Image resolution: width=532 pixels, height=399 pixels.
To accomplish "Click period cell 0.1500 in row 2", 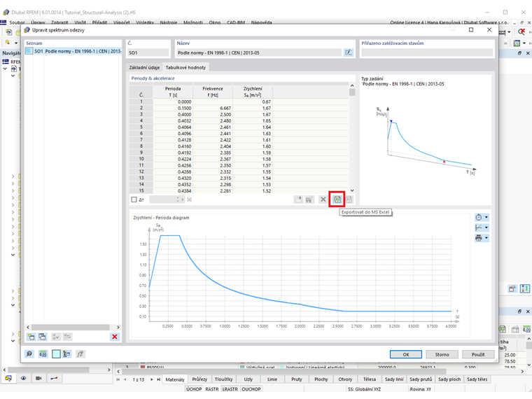I will click(x=173, y=108).
